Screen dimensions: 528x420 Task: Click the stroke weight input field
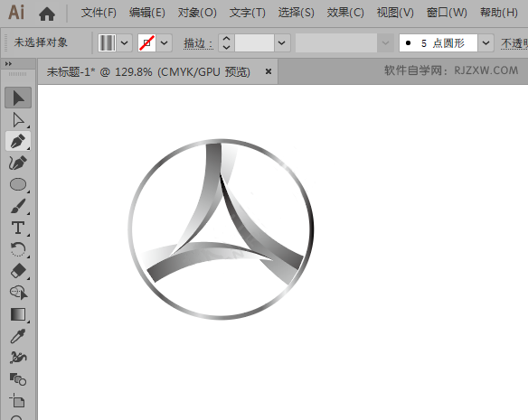(x=255, y=42)
